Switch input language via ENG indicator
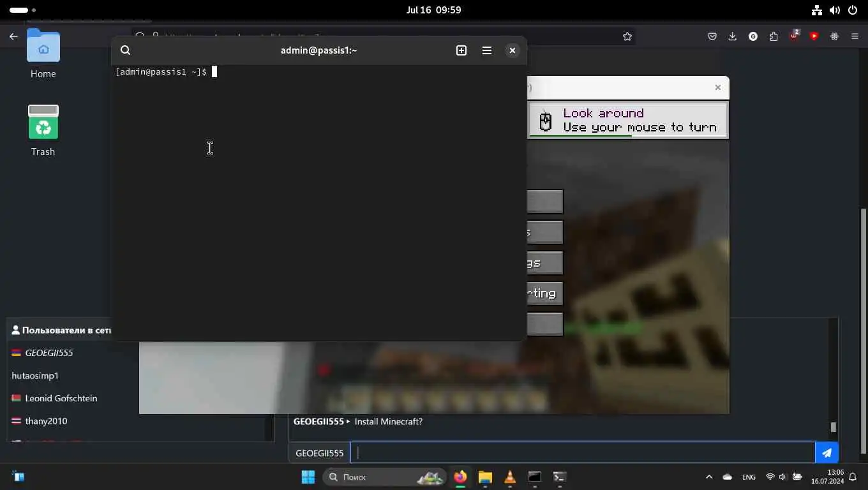The height and width of the screenshot is (490, 868). pos(749,477)
